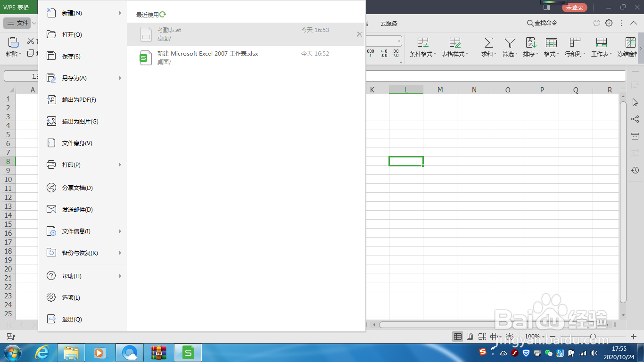The height and width of the screenshot is (362, 644).
Task: Click the Send Email (发送邮件) envelope icon
Action: coord(51,210)
